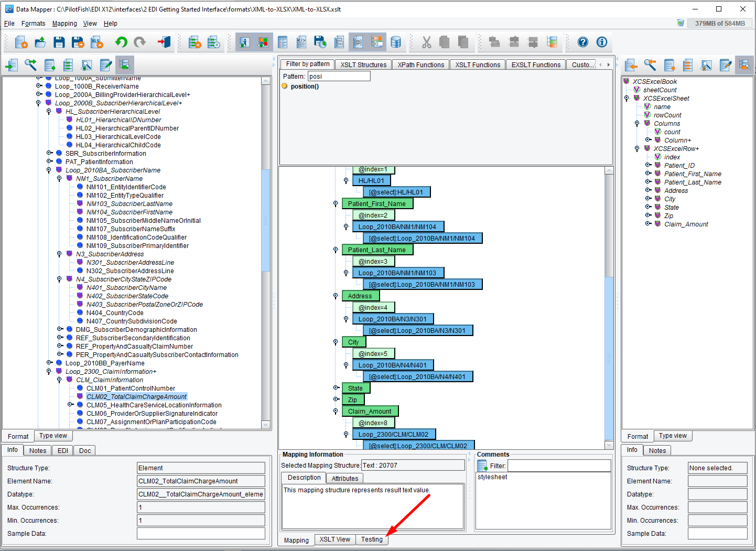Click the 379MB of 584MB memory bar

pyautogui.click(x=720, y=23)
